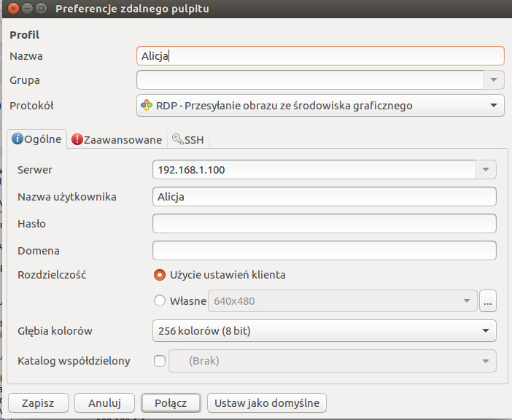Open the custom resolution editor (...) button

pyautogui.click(x=488, y=301)
